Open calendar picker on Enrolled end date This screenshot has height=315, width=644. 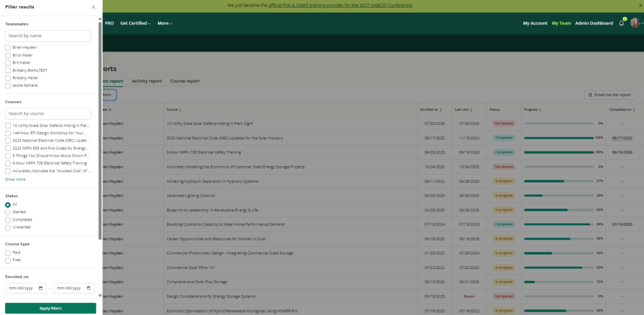point(89,289)
